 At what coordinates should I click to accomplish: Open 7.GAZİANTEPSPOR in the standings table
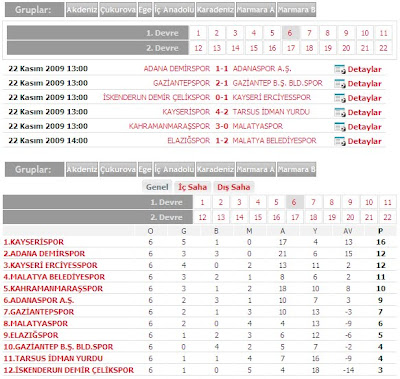tap(39, 312)
